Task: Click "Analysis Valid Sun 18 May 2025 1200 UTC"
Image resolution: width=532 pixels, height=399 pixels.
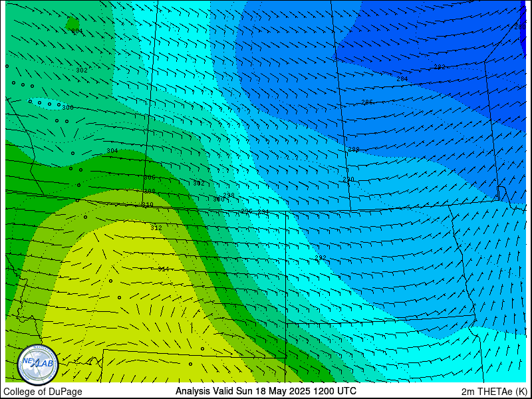Action: [265, 391]
